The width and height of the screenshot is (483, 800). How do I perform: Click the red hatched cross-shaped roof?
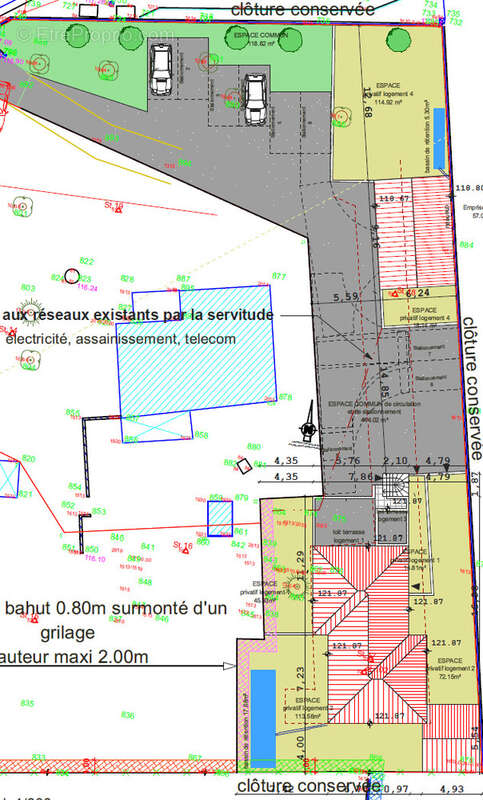click(369, 634)
